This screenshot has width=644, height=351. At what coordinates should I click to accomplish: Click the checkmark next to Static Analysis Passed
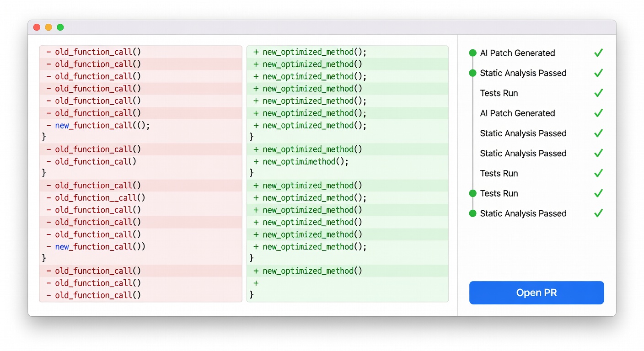598,73
